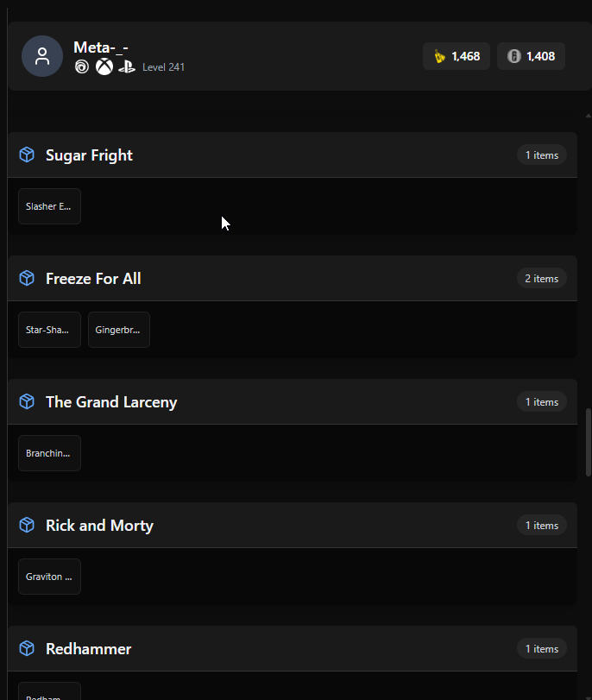
Task: Click the yellow currency icon beside 1,468
Action: coord(440,56)
